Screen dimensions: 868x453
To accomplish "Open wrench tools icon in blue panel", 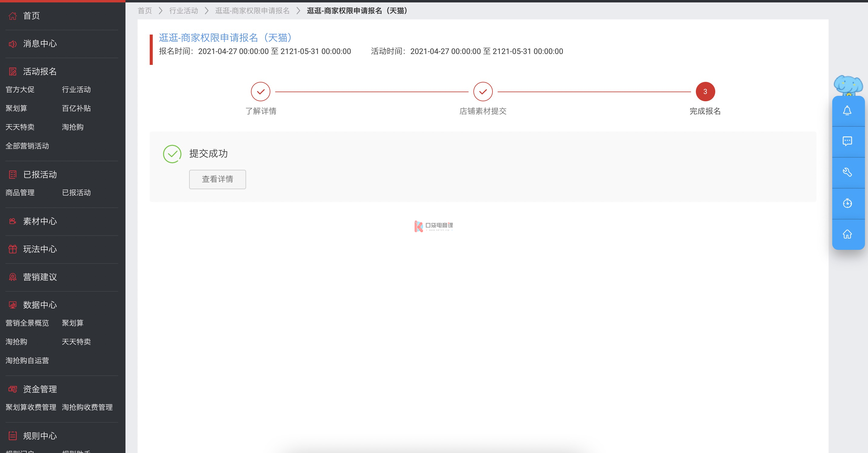I will tap(847, 172).
